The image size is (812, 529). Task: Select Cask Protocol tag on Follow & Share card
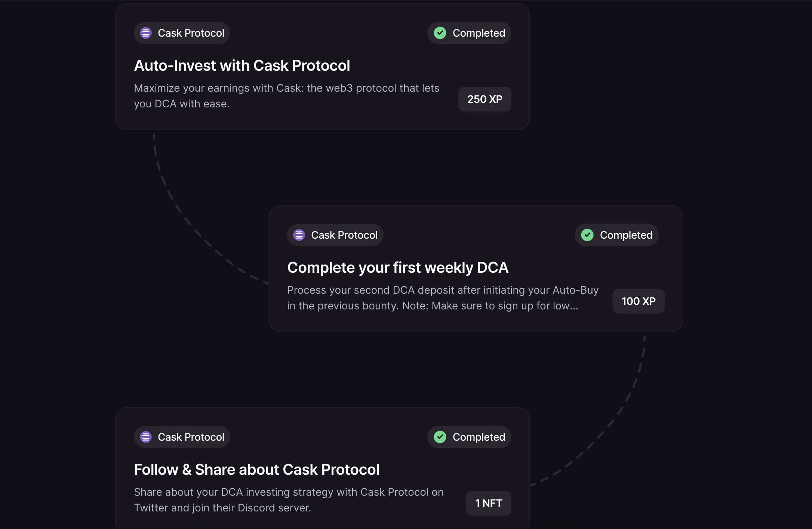(182, 437)
